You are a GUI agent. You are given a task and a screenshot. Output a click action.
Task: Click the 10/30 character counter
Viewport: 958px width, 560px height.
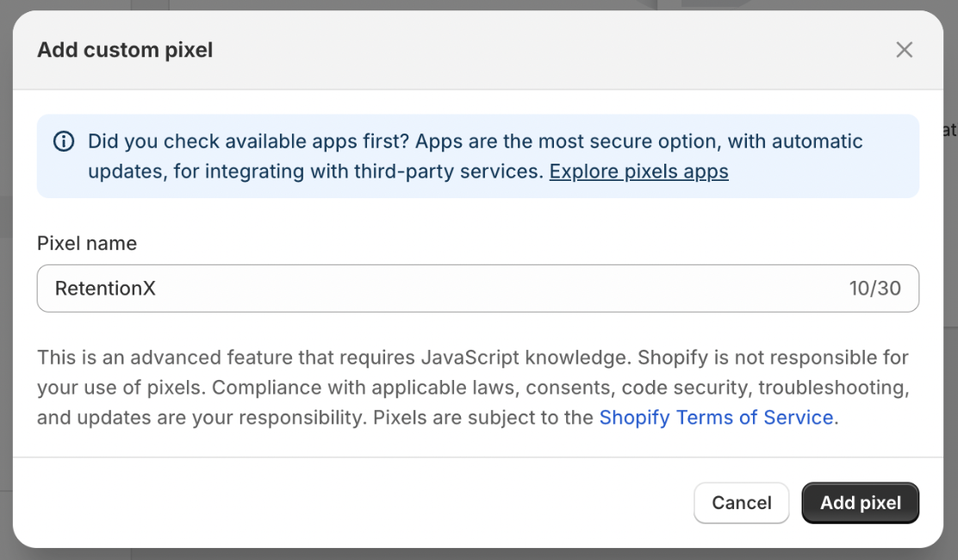click(874, 289)
